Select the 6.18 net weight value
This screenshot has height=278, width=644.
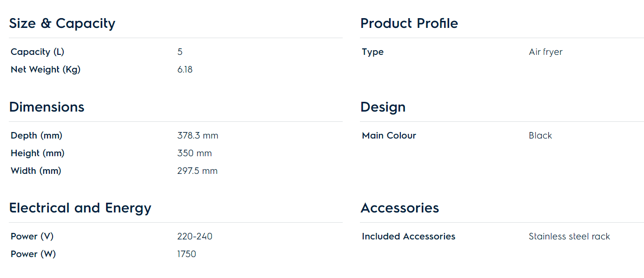tap(185, 69)
